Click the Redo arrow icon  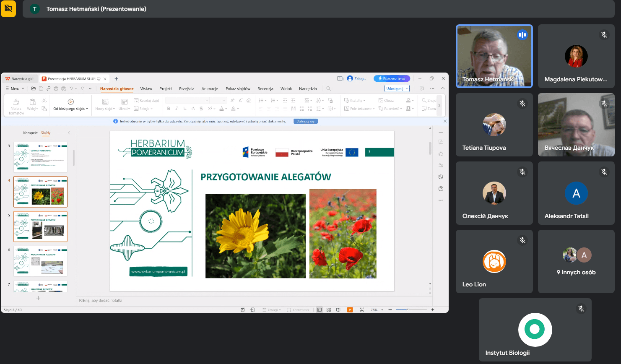[x=83, y=88]
